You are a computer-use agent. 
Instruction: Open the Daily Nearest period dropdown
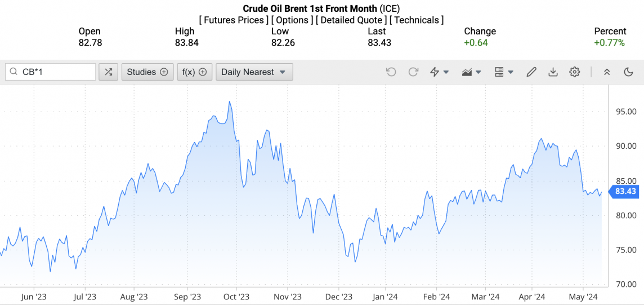coord(254,72)
